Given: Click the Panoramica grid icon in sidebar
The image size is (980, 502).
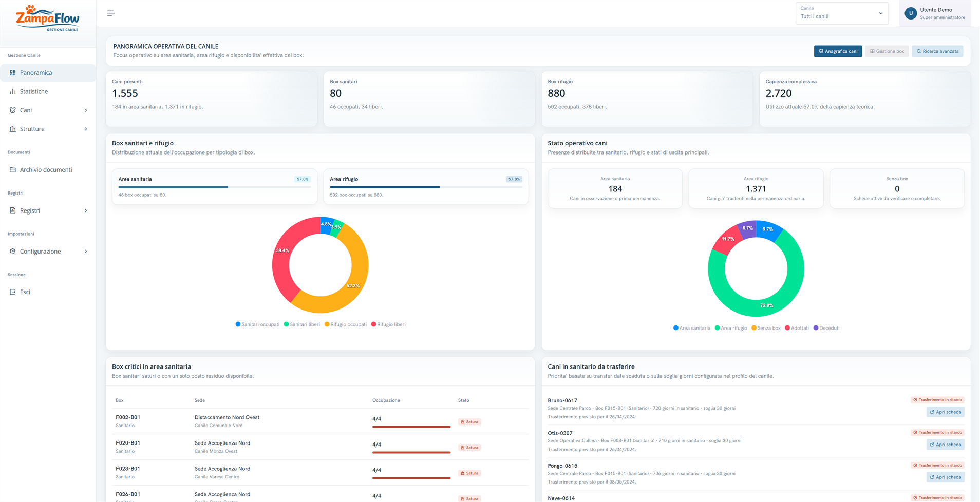Looking at the screenshot, I should point(13,73).
